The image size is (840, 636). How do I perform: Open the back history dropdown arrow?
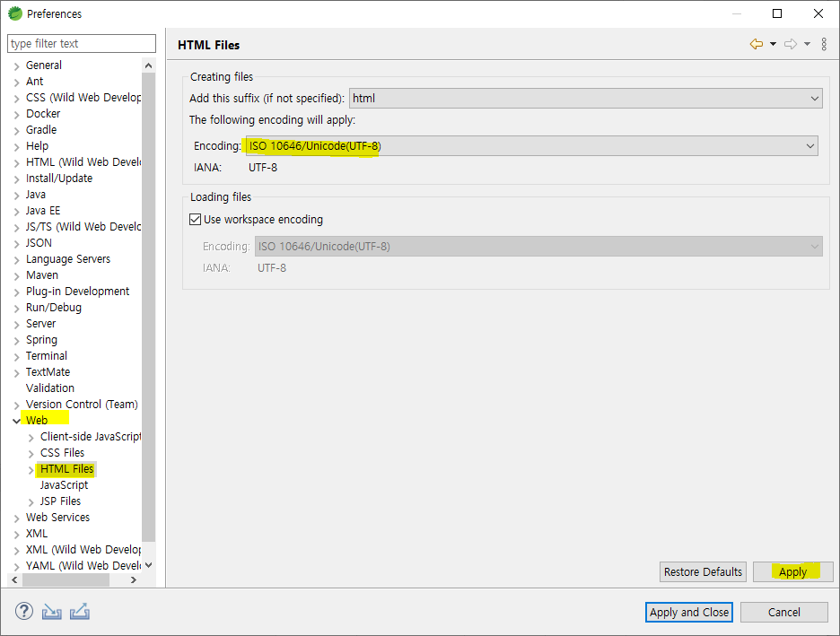pyautogui.click(x=773, y=44)
